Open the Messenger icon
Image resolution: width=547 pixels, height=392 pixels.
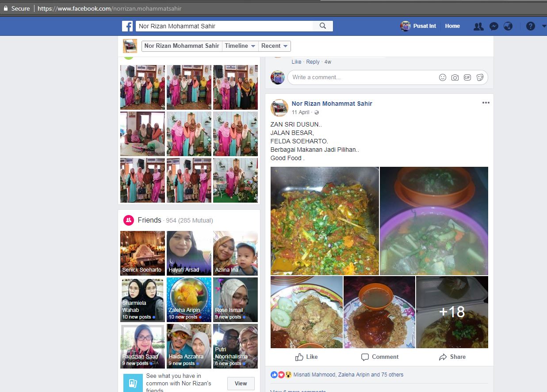click(494, 26)
